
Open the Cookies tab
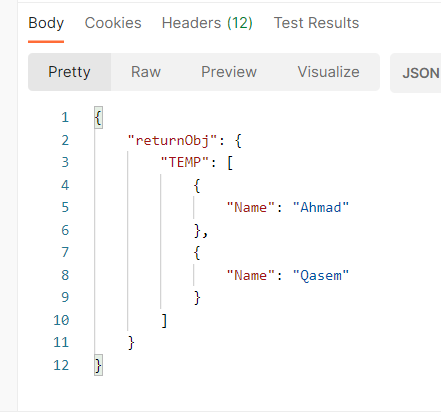coord(113,23)
